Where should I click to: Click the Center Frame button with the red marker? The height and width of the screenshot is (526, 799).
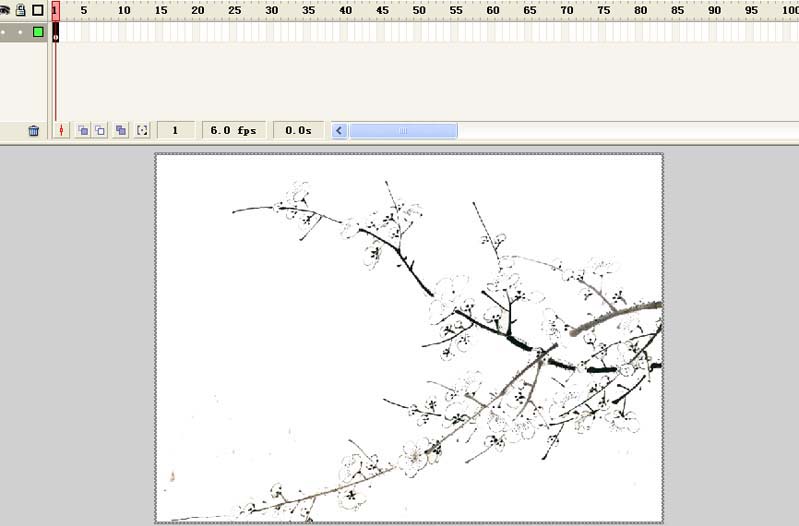pos(61,130)
